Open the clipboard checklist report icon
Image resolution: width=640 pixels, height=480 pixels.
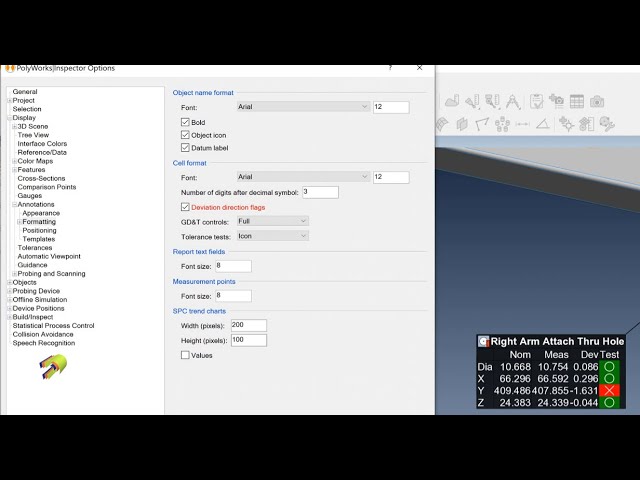point(536,101)
